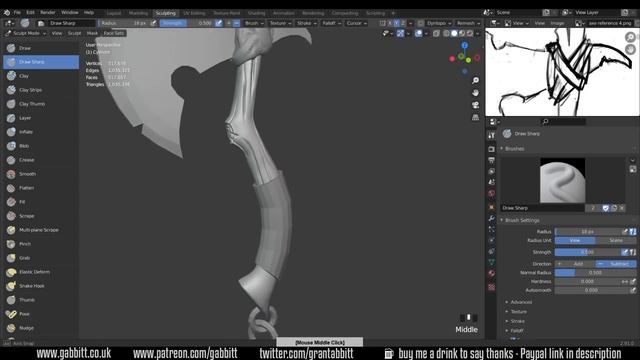This screenshot has height=360, width=640.
Task: Open the Face Sets menu
Action: [x=113, y=33]
